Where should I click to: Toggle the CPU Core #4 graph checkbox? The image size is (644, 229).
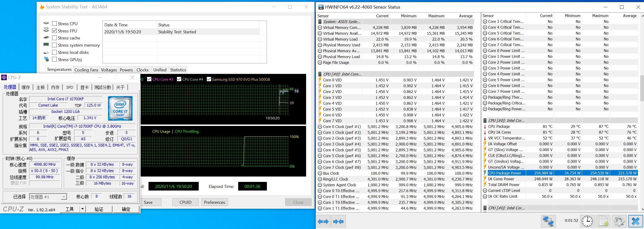tap(179, 79)
